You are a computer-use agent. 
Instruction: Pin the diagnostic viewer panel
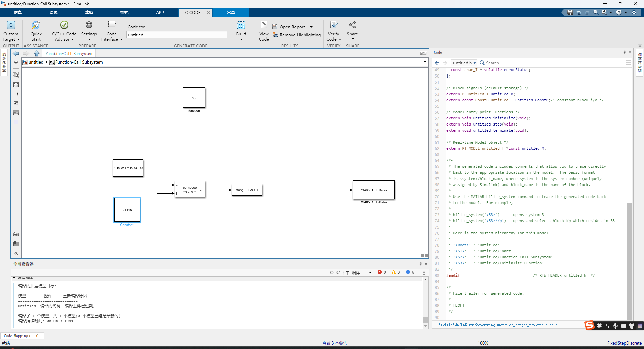(421, 264)
